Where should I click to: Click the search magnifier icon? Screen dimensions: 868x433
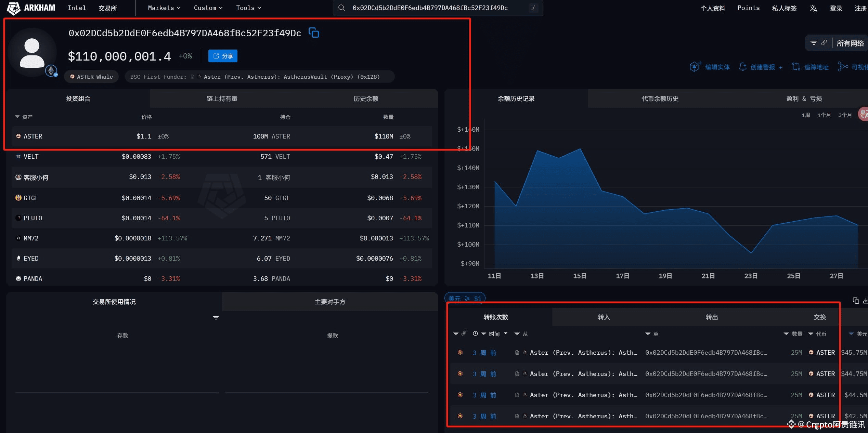click(x=341, y=8)
